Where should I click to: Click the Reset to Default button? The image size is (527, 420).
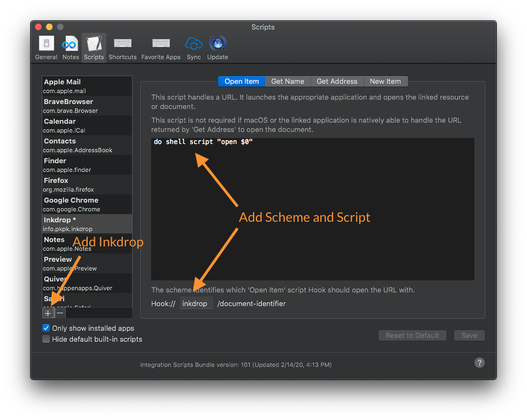pos(413,335)
